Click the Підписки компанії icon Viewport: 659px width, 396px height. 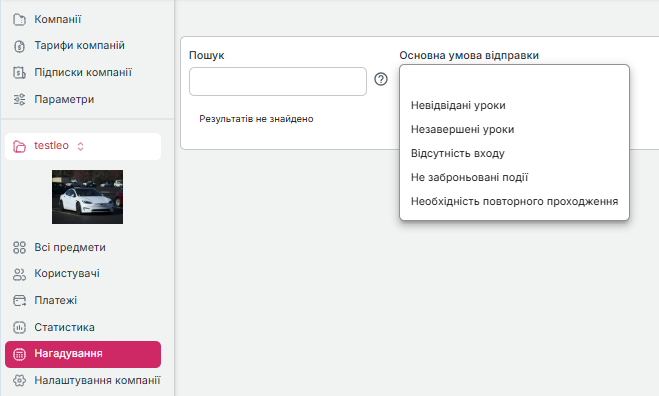point(19,73)
